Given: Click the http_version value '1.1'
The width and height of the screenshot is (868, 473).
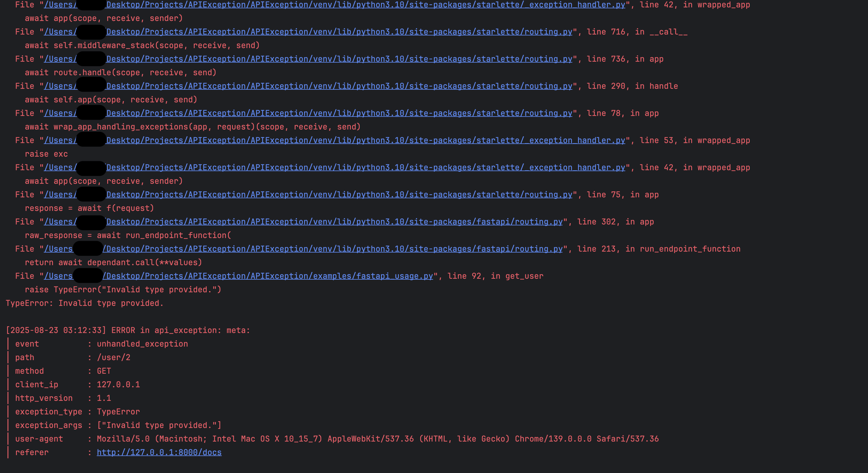Looking at the screenshot, I should [x=104, y=398].
